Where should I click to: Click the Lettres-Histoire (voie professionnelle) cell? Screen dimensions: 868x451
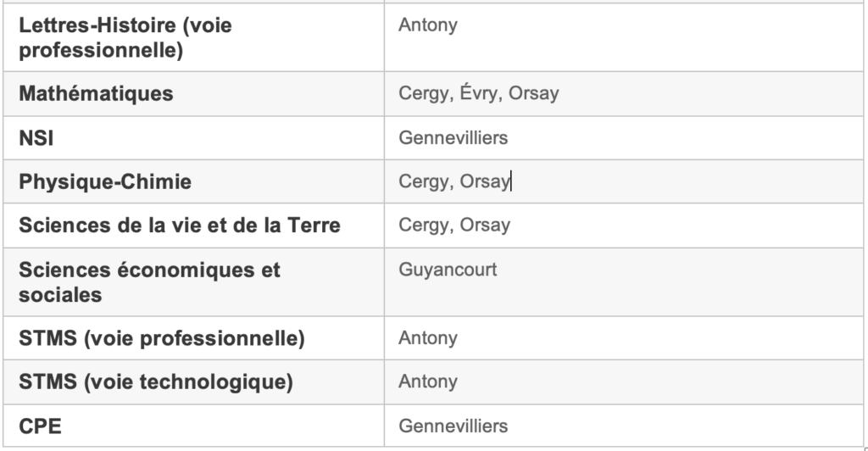(x=125, y=37)
